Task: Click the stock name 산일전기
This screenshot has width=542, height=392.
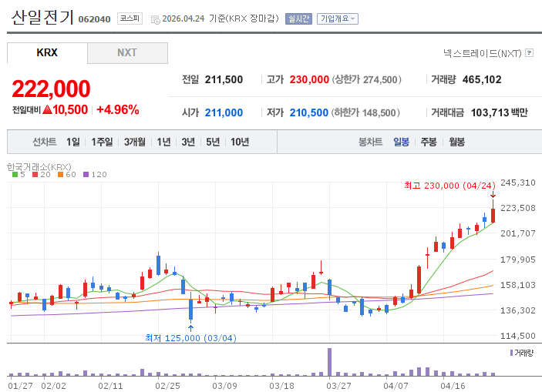Action: 42,17
